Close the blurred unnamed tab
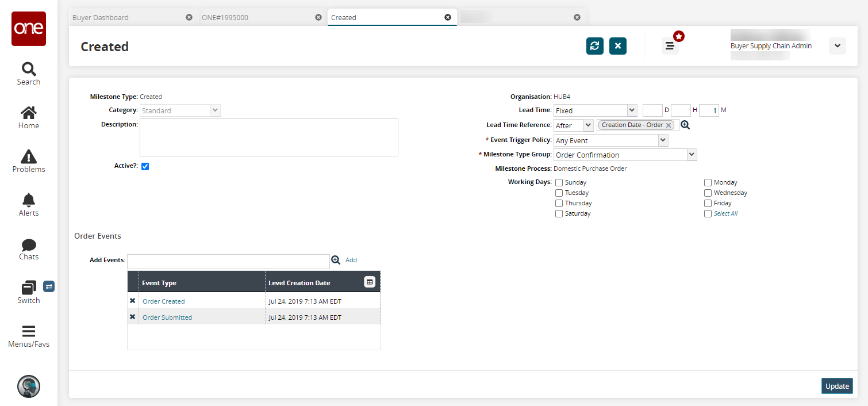Viewport: 868px width, 406px height. 577,17
